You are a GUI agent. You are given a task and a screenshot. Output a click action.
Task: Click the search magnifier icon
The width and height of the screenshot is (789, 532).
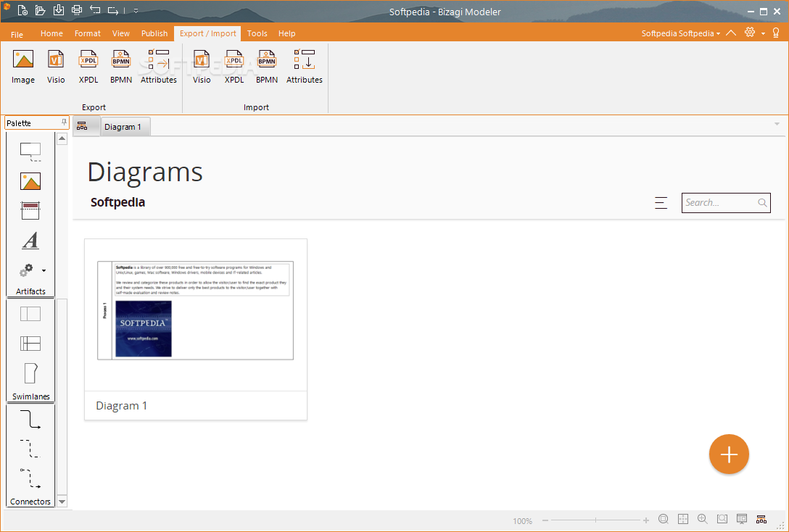tap(762, 203)
